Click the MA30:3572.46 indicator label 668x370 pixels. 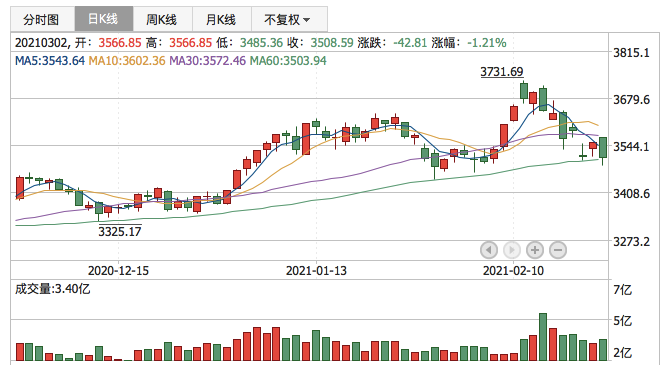click(x=207, y=61)
